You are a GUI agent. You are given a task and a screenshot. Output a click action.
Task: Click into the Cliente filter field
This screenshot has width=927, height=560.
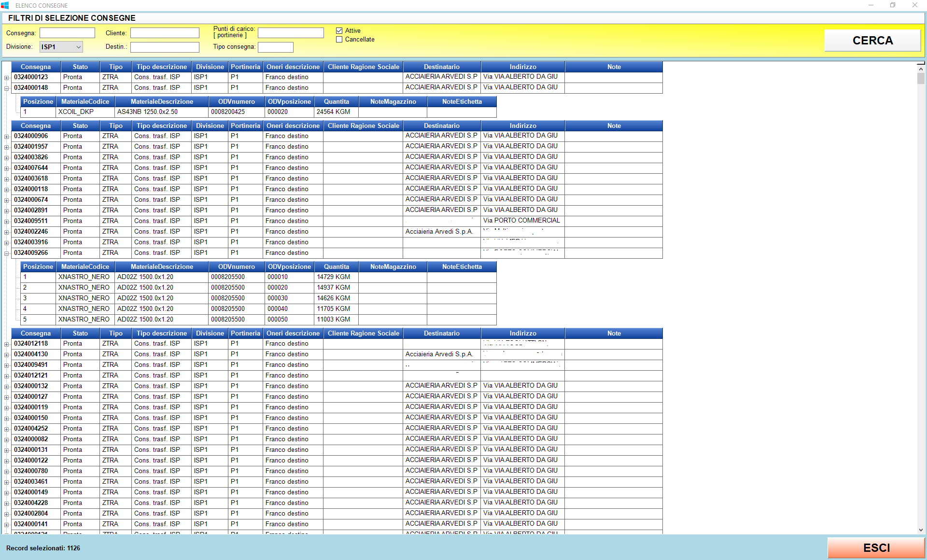pyautogui.click(x=165, y=33)
